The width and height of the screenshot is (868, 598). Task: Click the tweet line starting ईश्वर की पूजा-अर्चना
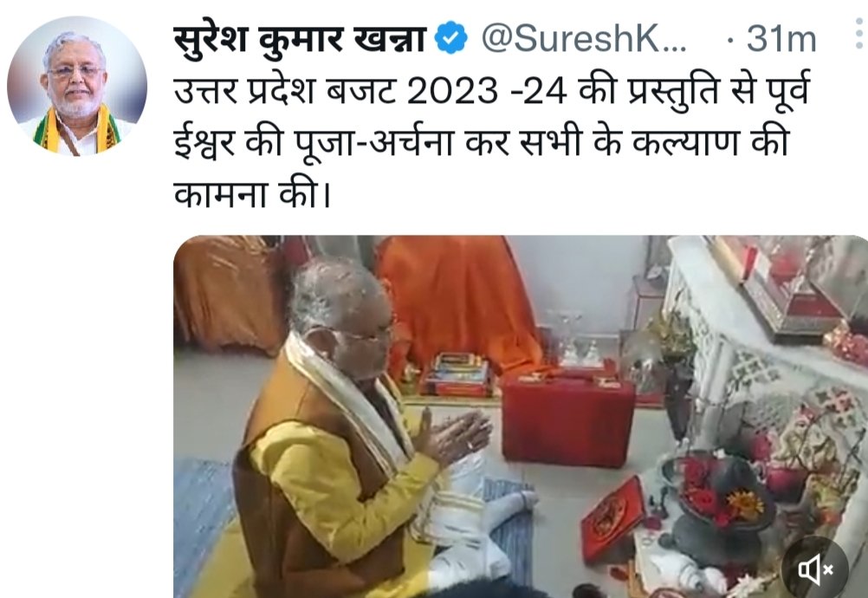(481, 143)
